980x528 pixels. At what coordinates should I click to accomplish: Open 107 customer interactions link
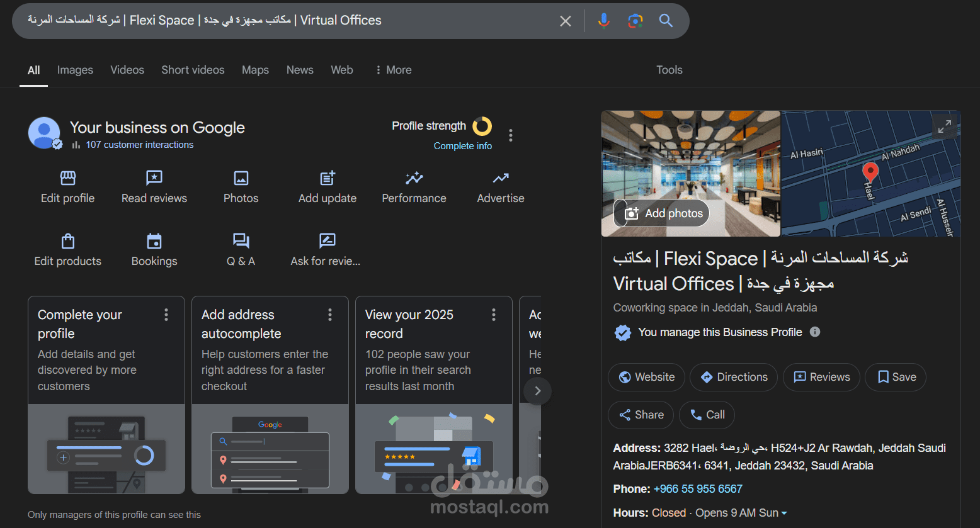140,145
